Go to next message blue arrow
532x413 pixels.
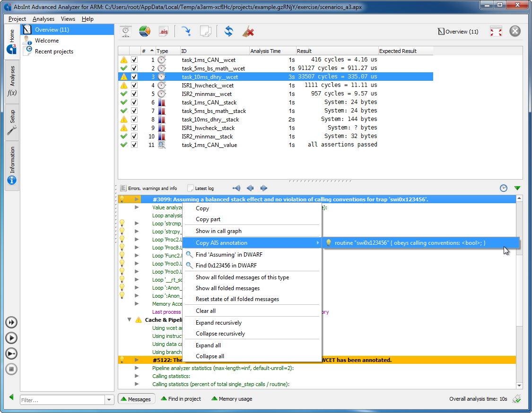(x=263, y=188)
